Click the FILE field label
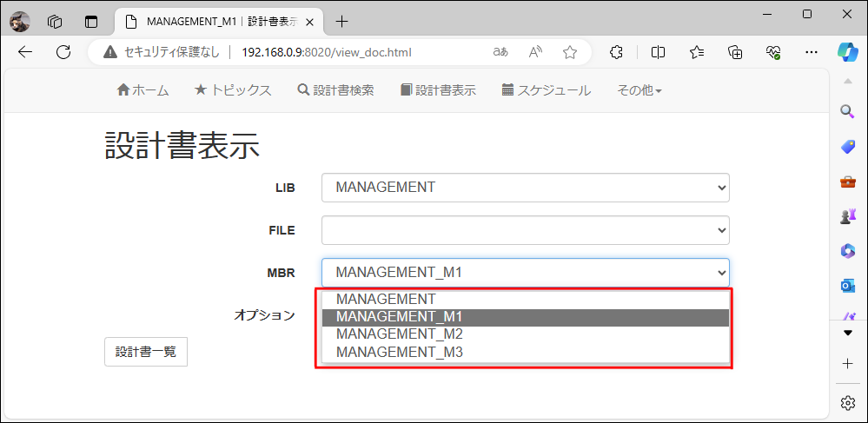The height and width of the screenshot is (423, 868). (x=282, y=230)
